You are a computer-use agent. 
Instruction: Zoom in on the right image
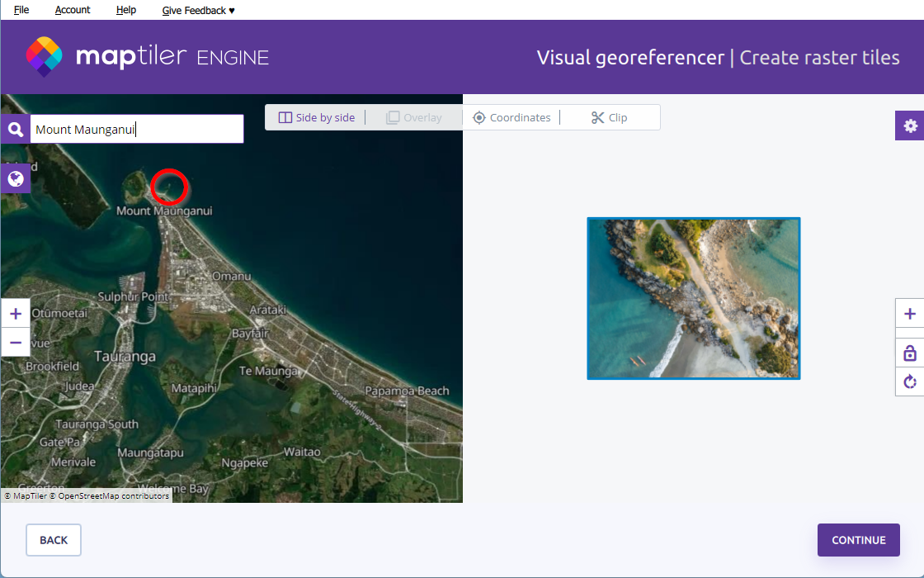(910, 314)
